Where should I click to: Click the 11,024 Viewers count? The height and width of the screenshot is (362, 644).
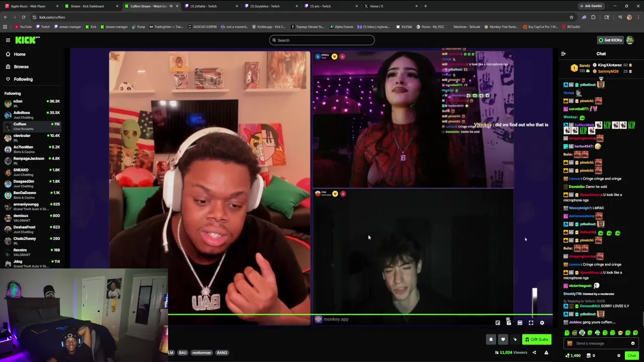511,353
